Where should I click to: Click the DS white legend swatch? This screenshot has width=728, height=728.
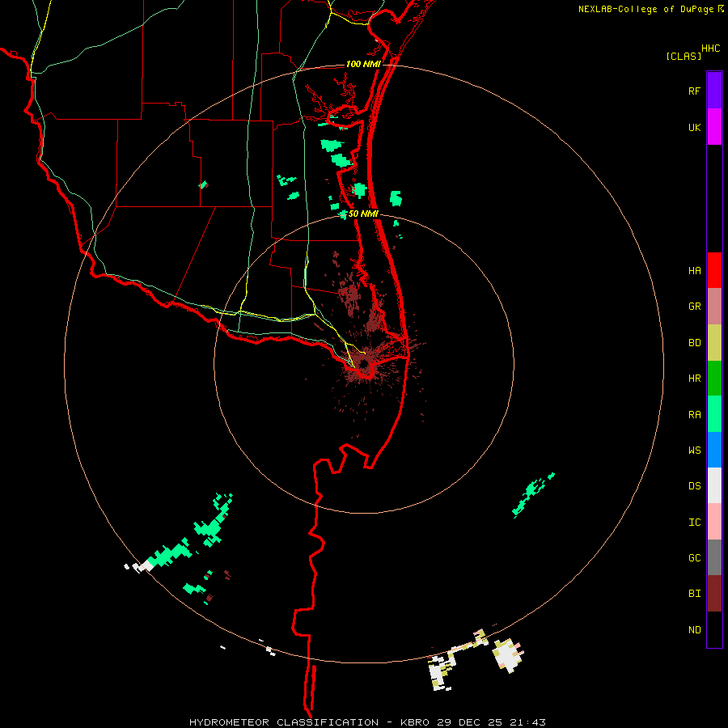click(714, 485)
